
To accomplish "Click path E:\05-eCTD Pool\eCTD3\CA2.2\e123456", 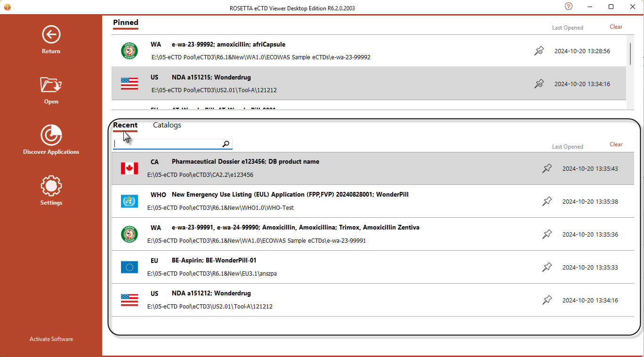I will (x=201, y=175).
